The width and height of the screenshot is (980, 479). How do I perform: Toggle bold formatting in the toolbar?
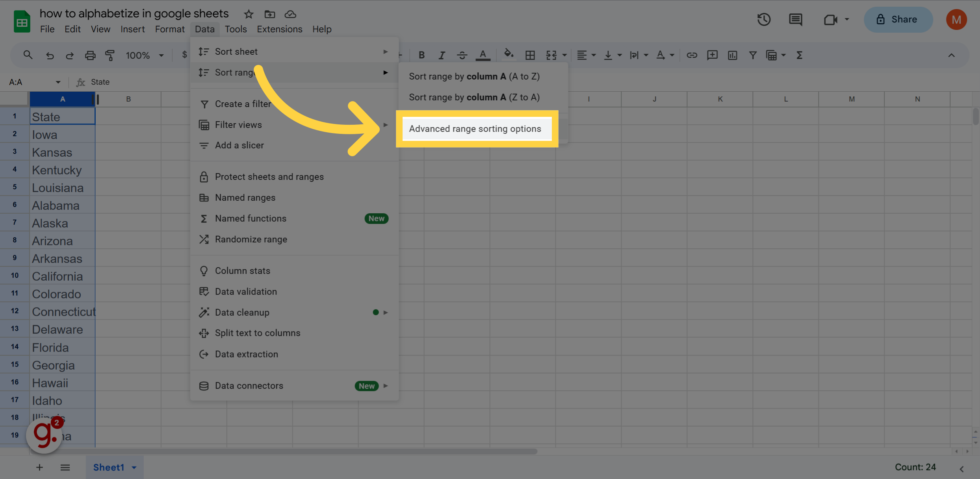click(x=421, y=55)
